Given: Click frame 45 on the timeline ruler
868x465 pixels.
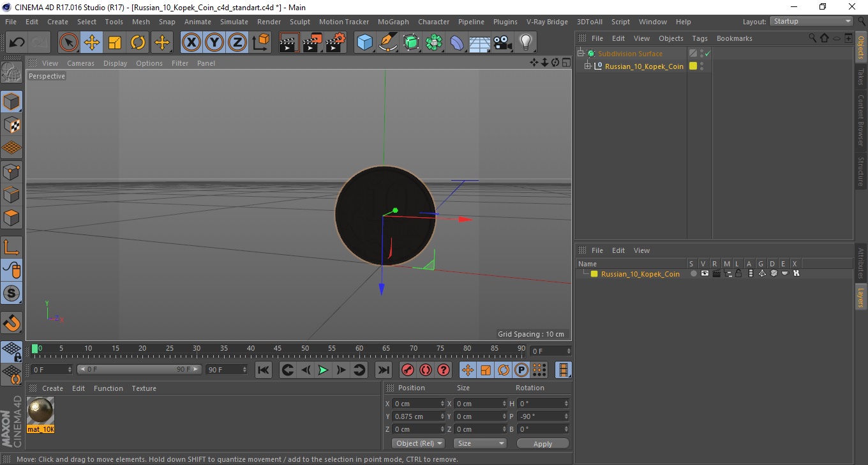Looking at the screenshot, I should click(278, 349).
